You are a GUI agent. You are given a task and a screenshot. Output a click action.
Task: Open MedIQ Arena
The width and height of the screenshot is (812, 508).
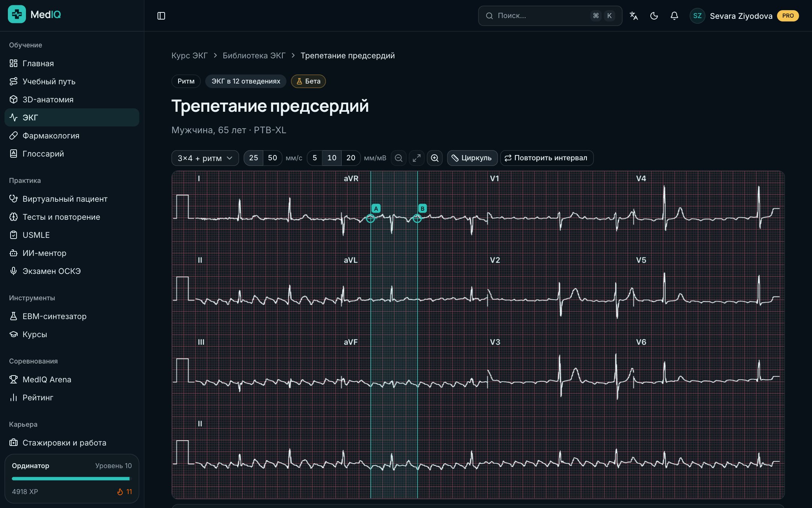pos(72,379)
